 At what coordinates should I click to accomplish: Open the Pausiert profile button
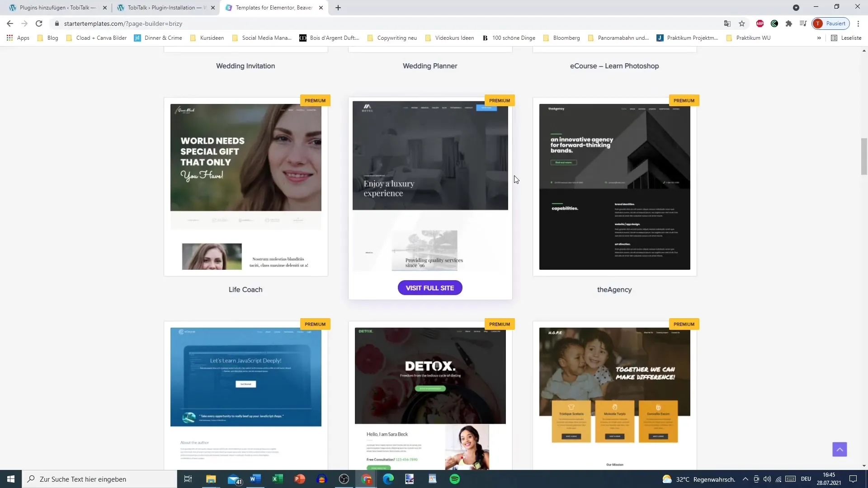pos(831,23)
